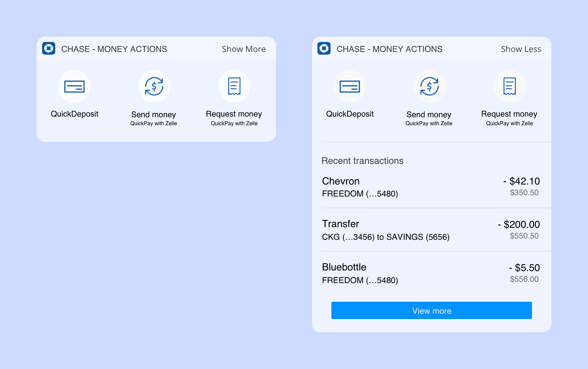The image size is (588, 369).
Task: Click the $550.50 balance value
Action: 524,236
